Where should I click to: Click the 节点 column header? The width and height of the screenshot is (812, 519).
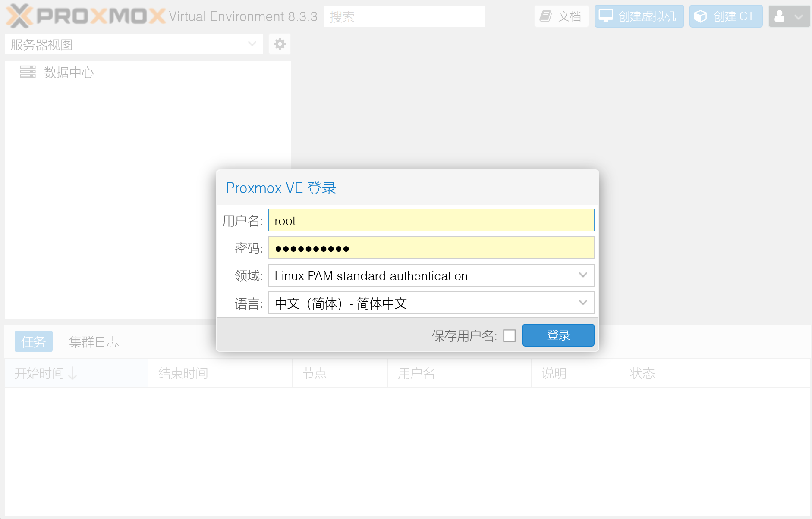tap(340, 373)
